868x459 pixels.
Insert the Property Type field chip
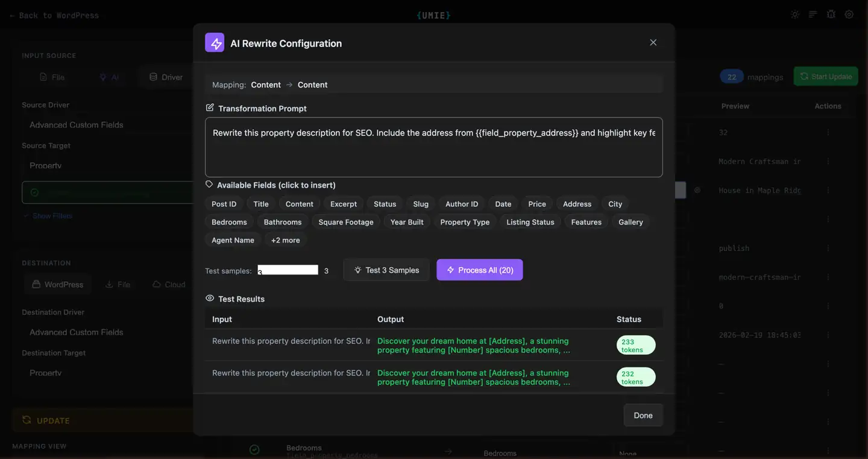pos(465,222)
